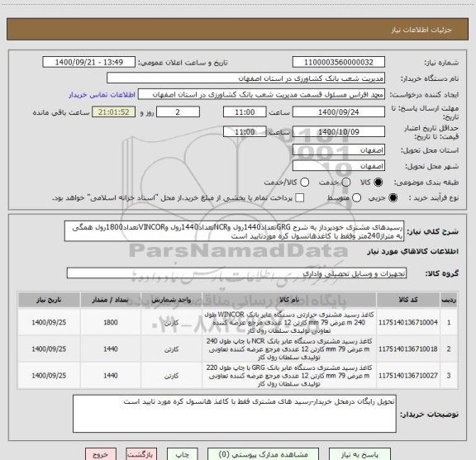
Task: Click need date 1400/09/25 in row 2
Action: (x=49, y=349)
